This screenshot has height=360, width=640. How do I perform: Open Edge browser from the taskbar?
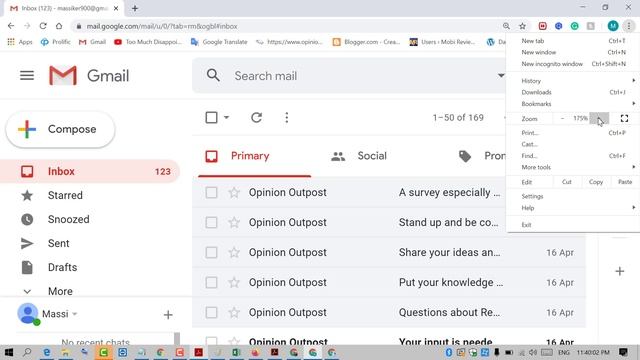point(47,352)
